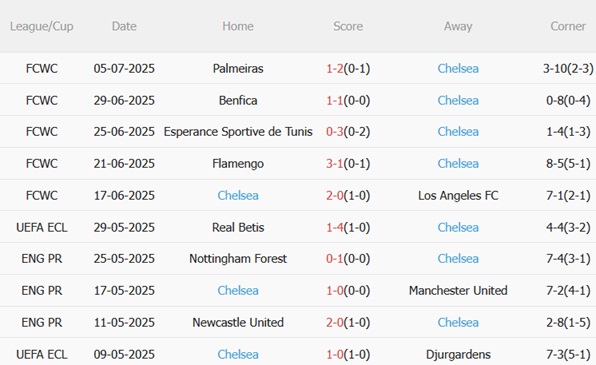Click the Score column header
Screen dimensions: 596x365
tap(348, 26)
